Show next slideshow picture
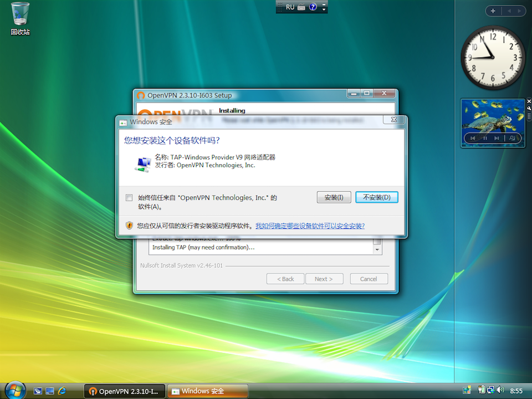Image resolution: width=532 pixels, height=399 pixels. click(497, 138)
